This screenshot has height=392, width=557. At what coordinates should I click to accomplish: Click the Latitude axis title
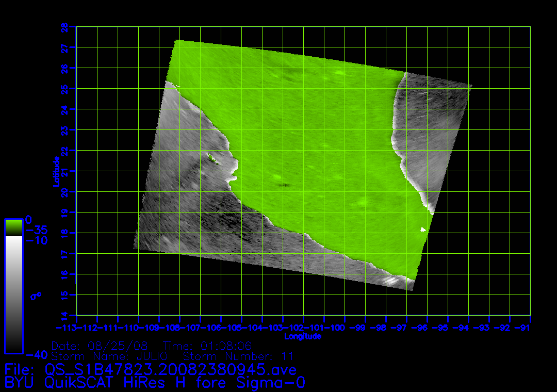pyautogui.click(x=56, y=171)
